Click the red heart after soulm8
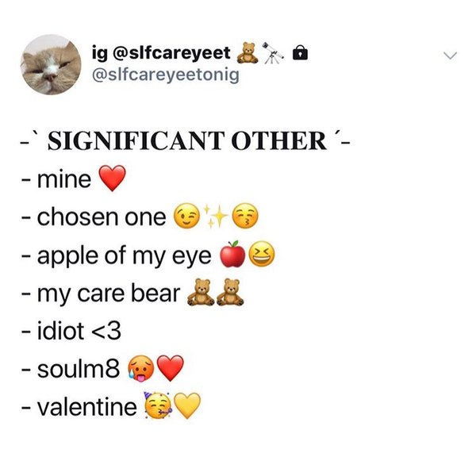This screenshot has width=476, height=476. coord(170,370)
